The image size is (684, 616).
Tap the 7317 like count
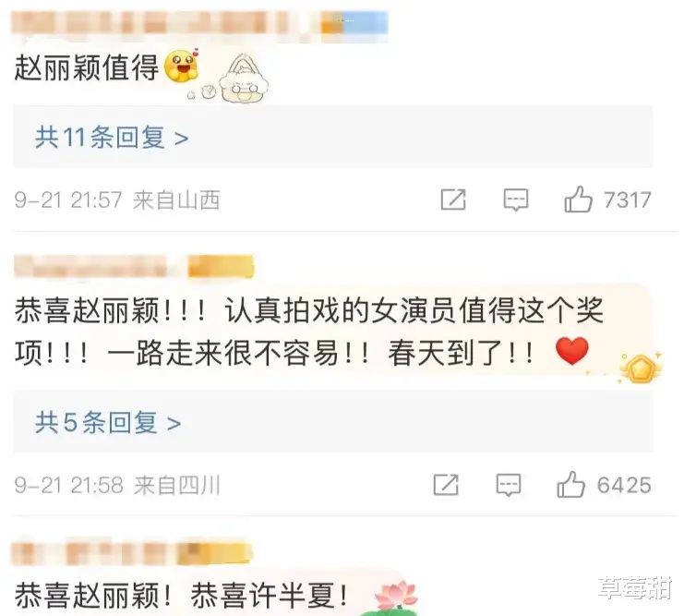628,200
